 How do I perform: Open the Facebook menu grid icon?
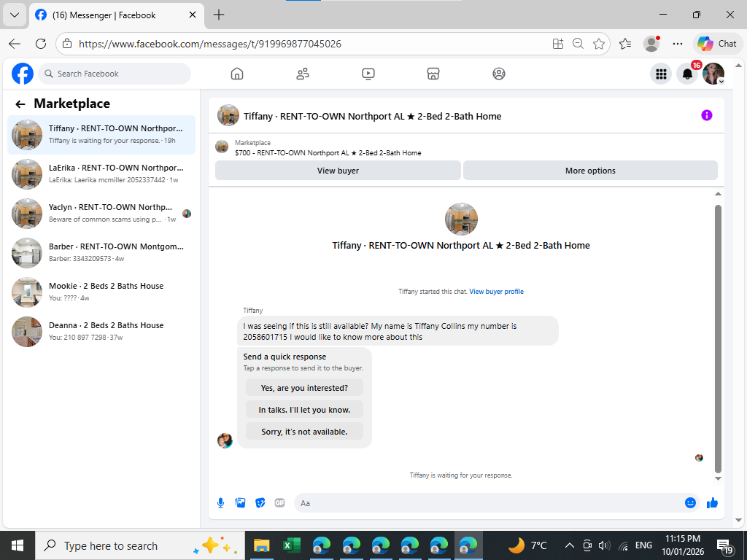click(x=661, y=74)
